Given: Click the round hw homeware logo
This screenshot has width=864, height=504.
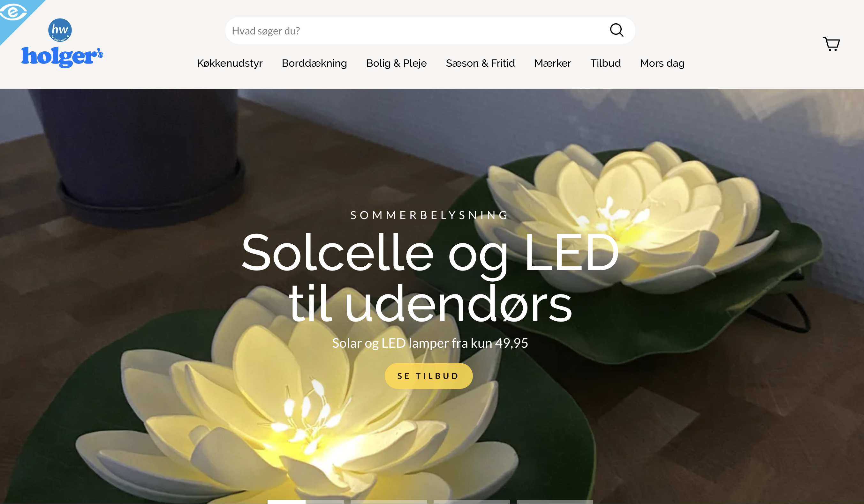Looking at the screenshot, I should pos(60,30).
